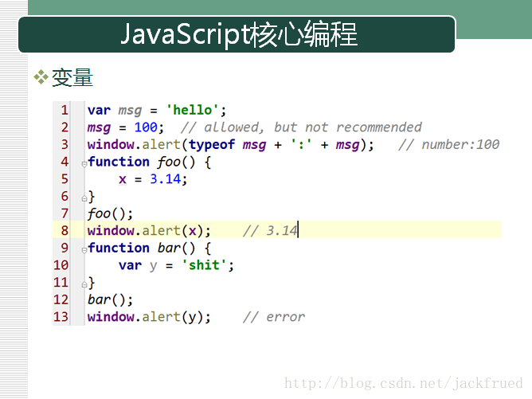Click line number 13 in gutter
Viewport: 532px width, 399px height.
[61, 317]
